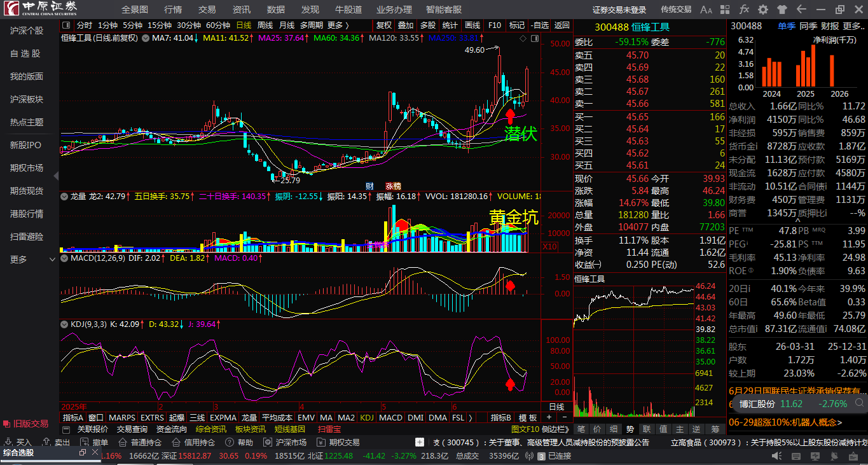This screenshot has width=868, height=465.
Task: Toggle the 侧边栏 sidebar panel
Action: click(555, 429)
